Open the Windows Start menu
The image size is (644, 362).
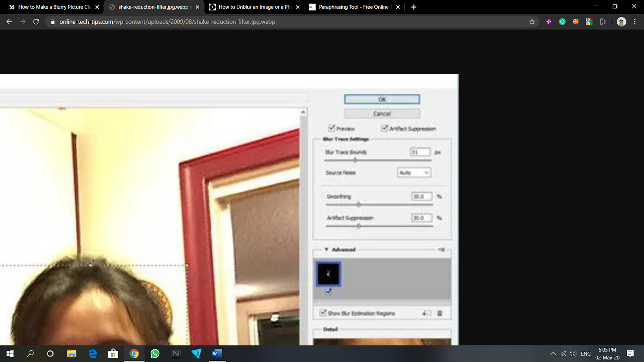tap(10, 354)
